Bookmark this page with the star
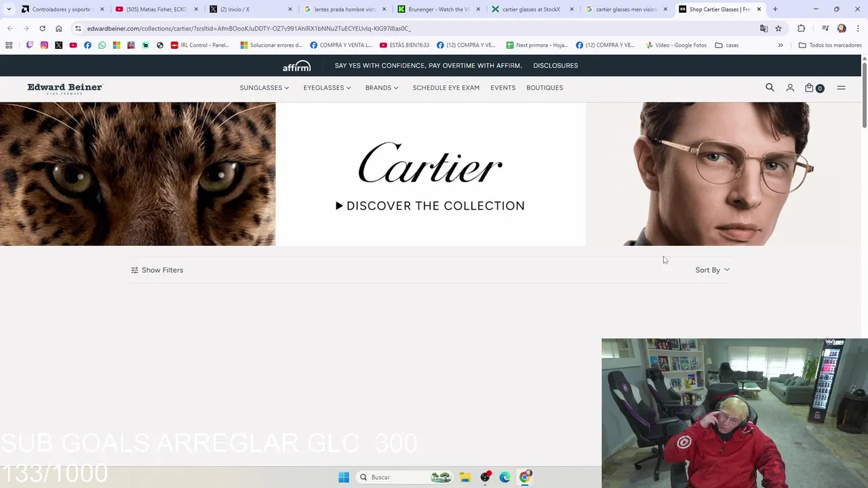The height and width of the screenshot is (488, 868). (x=778, y=28)
